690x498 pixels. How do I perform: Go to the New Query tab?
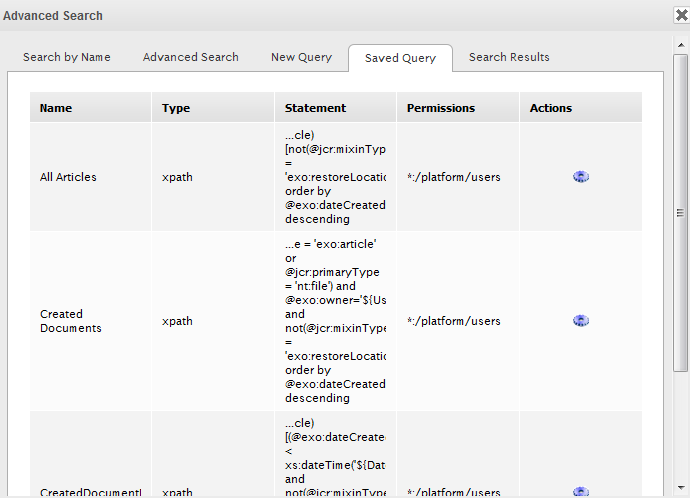[x=301, y=57]
